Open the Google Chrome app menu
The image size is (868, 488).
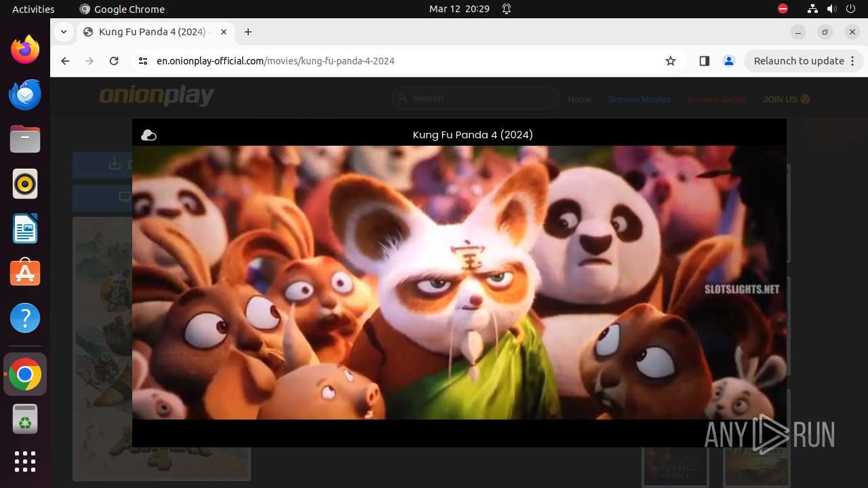click(122, 9)
